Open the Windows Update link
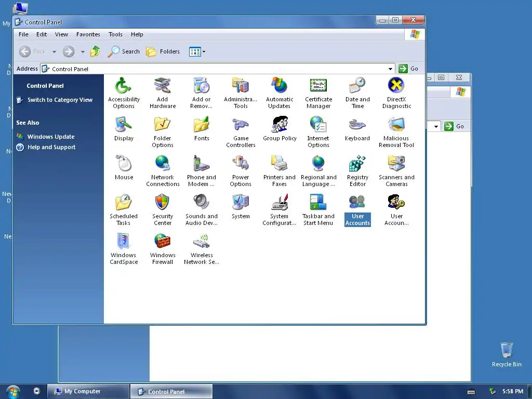 click(x=51, y=137)
